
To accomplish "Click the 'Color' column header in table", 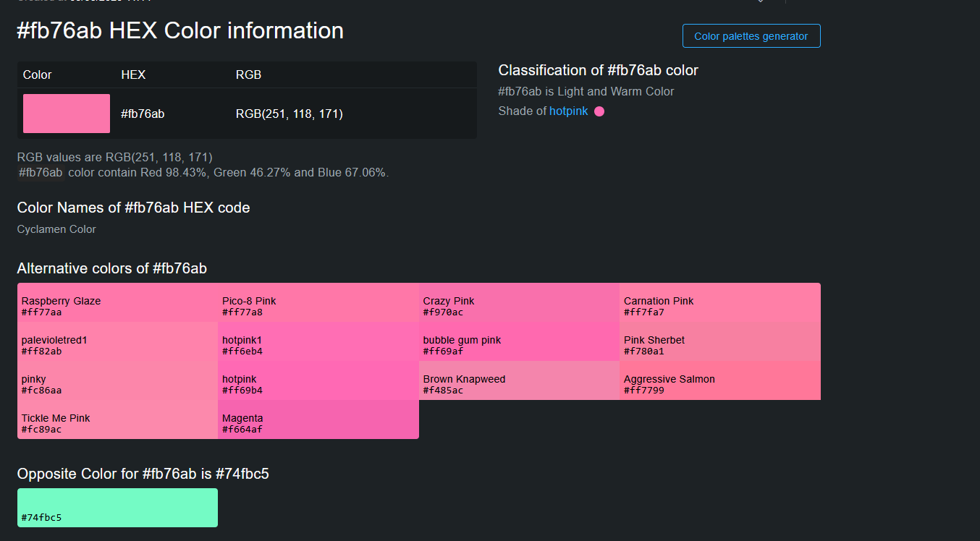I will (x=38, y=74).
